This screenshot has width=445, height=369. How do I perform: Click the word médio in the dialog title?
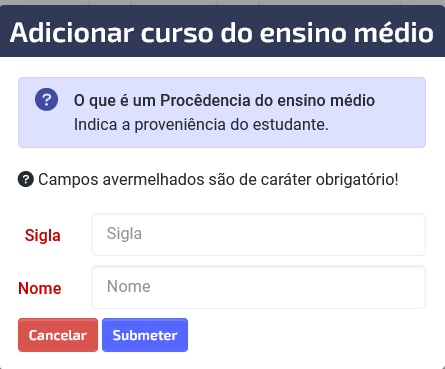tap(394, 33)
